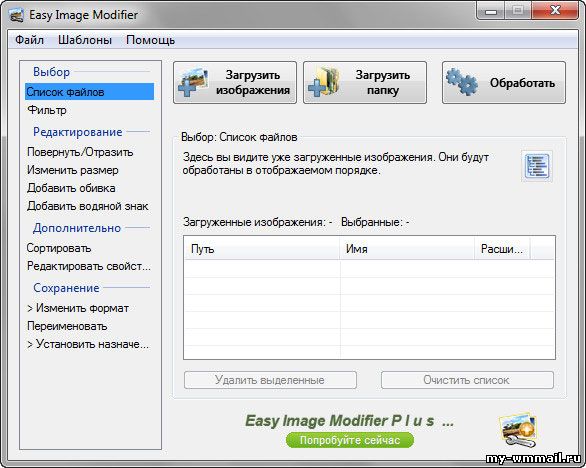The width and height of the screenshot is (586, 468).
Task: Click Очистить список button
Action: [467, 380]
